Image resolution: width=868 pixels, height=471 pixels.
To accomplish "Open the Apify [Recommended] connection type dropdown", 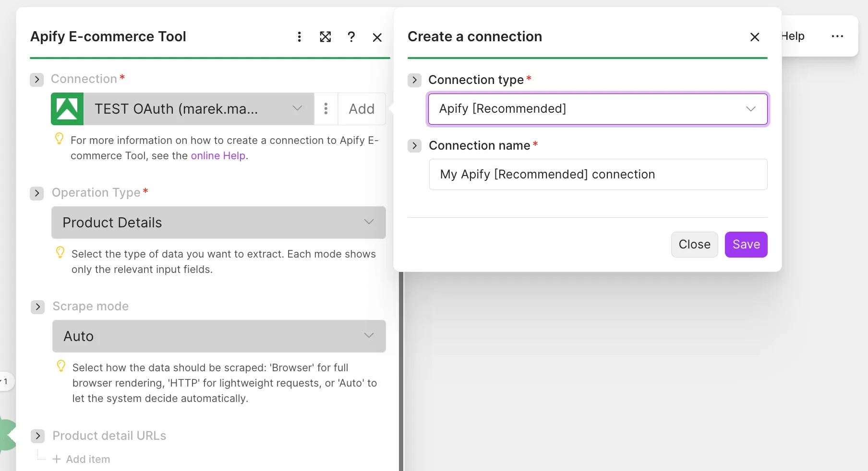I will (598, 109).
